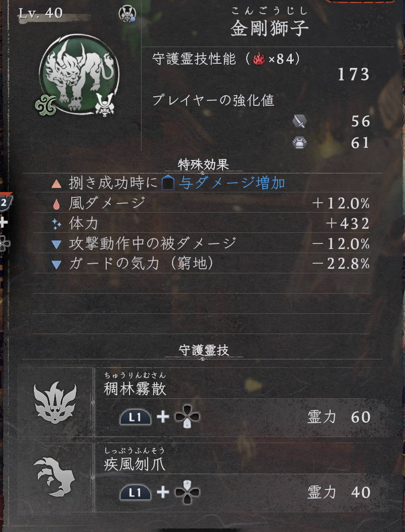
Task: Select the 攻撃動作中の被ダメージ effect row
Action: (x=201, y=243)
